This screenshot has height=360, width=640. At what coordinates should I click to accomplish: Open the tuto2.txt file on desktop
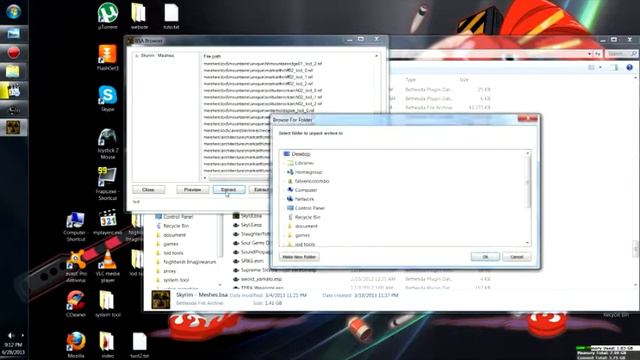[139, 345]
